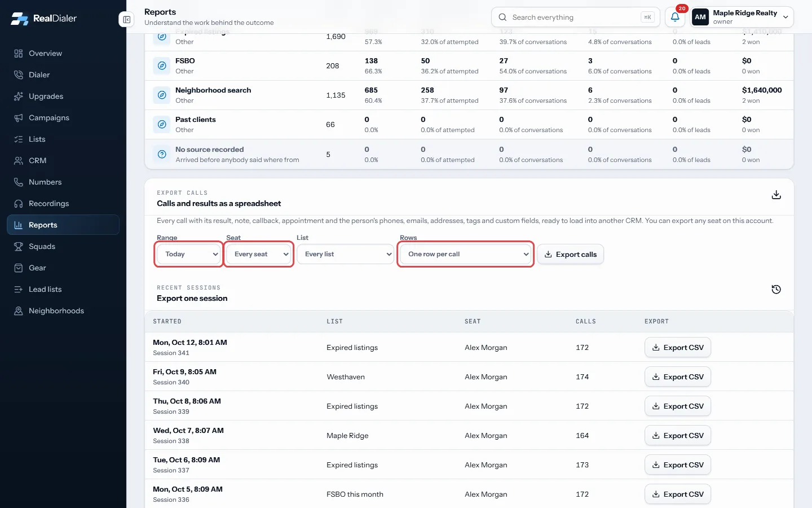Screen dimensions: 812x508
Task: Export CSV for Session 337
Action: pos(678,465)
